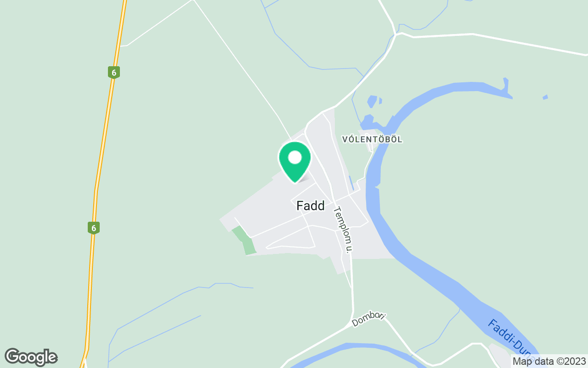Select the Fadd town name label
This screenshot has width=588, height=368.
pos(311,206)
